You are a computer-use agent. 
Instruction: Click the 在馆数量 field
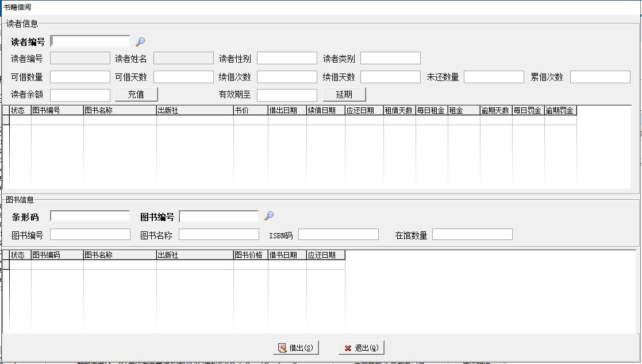click(x=472, y=234)
